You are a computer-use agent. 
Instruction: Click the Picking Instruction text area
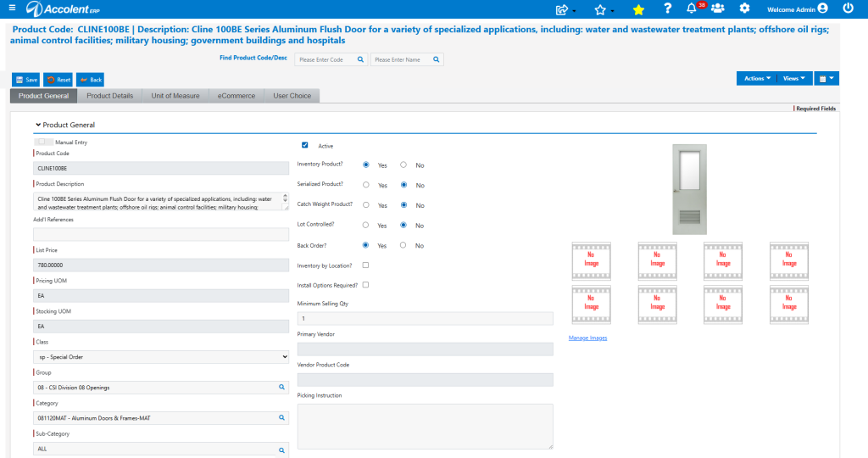pyautogui.click(x=426, y=427)
